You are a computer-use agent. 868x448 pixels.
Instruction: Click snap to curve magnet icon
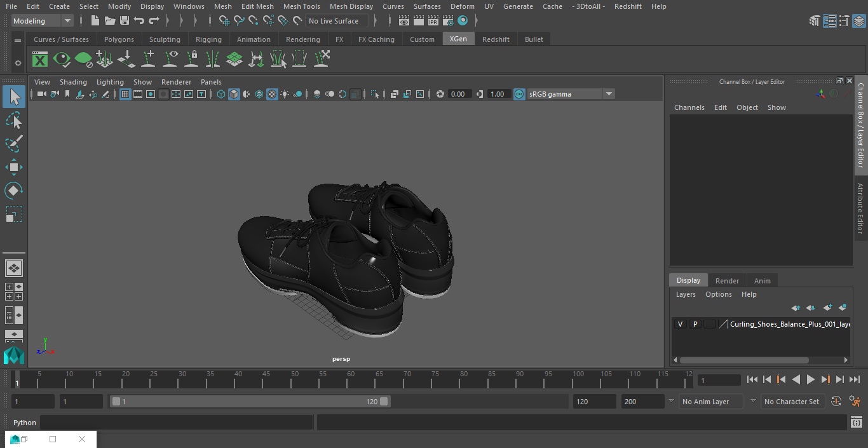coord(239,21)
